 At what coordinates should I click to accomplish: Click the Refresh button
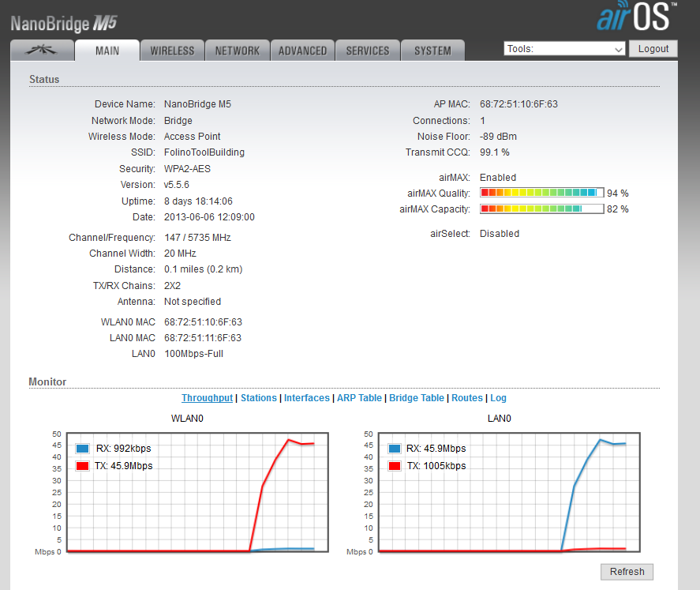pyautogui.click(x=627, y=572)
